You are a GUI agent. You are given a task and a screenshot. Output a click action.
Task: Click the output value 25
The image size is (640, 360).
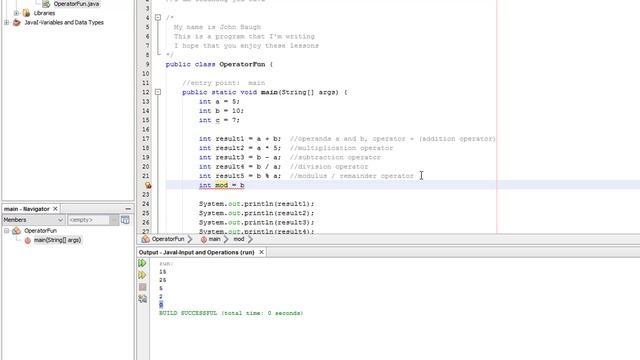[x=163, y=280]
